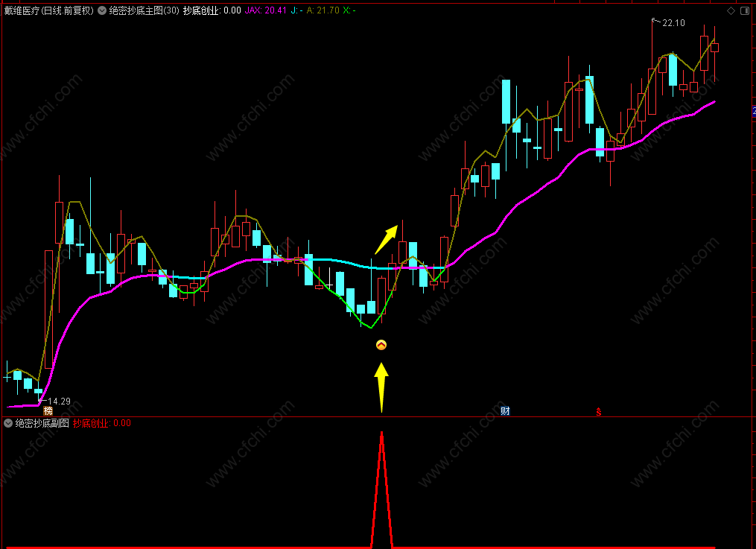
Task: Click the 14.29 low price label
Action: click(x=59, y=401)
